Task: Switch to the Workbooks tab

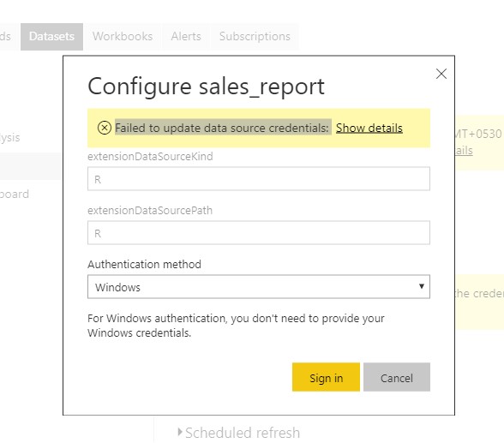Action: pos(123,37)
